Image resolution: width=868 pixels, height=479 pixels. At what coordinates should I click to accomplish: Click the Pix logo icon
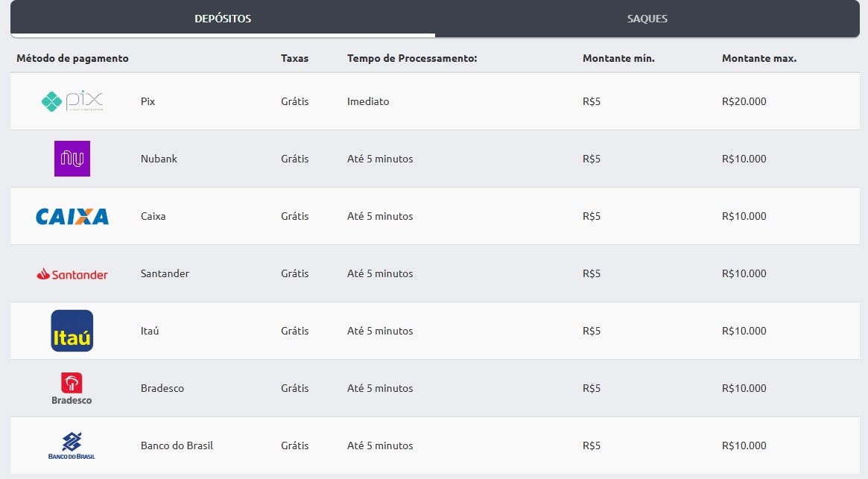tap(72, 101)
